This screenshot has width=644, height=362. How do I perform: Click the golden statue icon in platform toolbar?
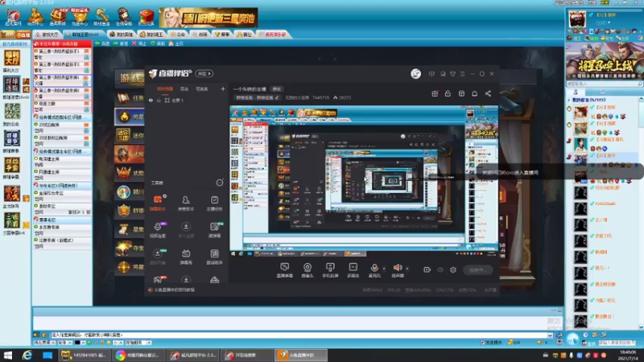coord(35,16)
